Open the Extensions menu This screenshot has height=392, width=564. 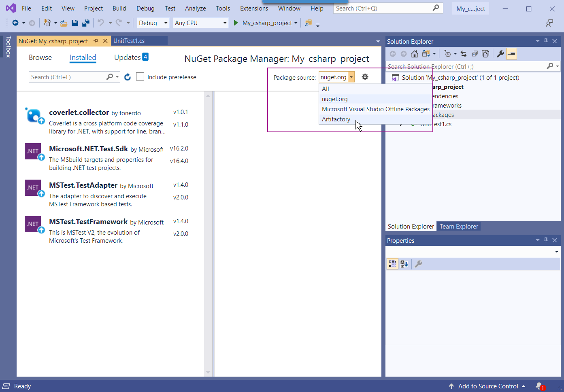point(254,8)
